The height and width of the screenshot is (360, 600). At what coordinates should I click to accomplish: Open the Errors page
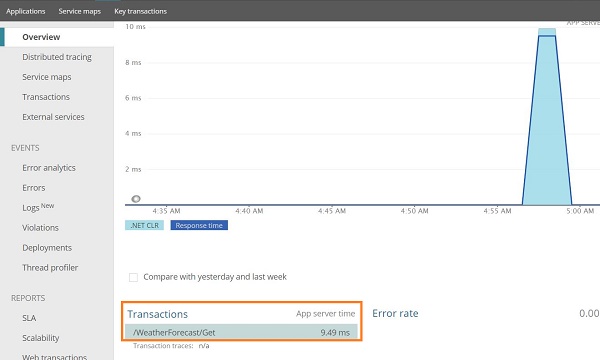pyautogui.click(x=34, y=188)
